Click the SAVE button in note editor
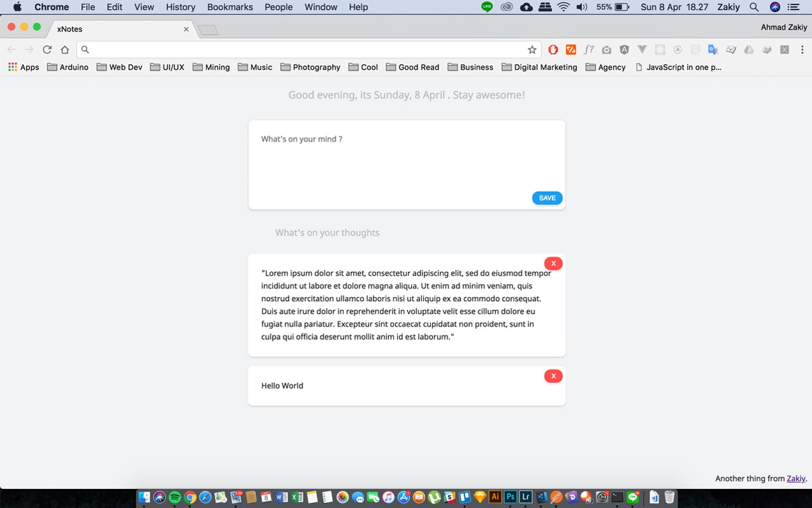Image resolution: width=812 pixels, height=508 pixels. 547,198
